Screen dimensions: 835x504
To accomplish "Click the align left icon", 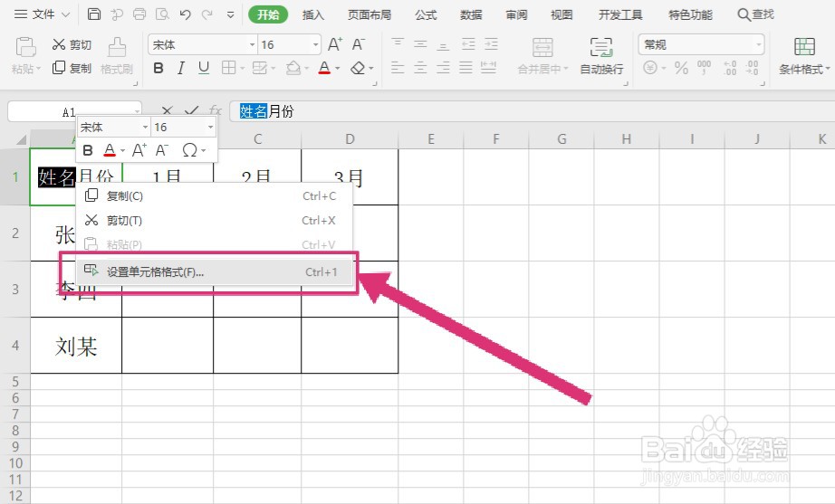I will (398, 68).
